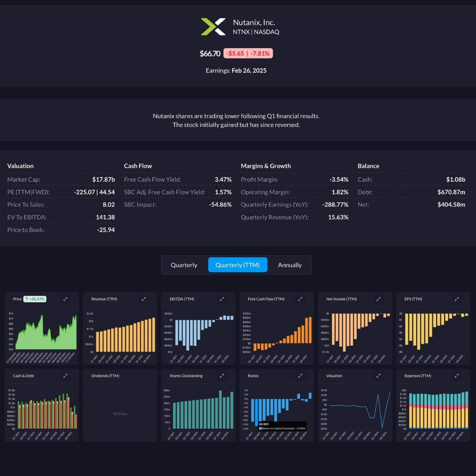Image resolution: width=476 pixels, height=476 pixels.
Task: Click the -$5.65 | -7.81% price change badge
Action: point(248,53)
